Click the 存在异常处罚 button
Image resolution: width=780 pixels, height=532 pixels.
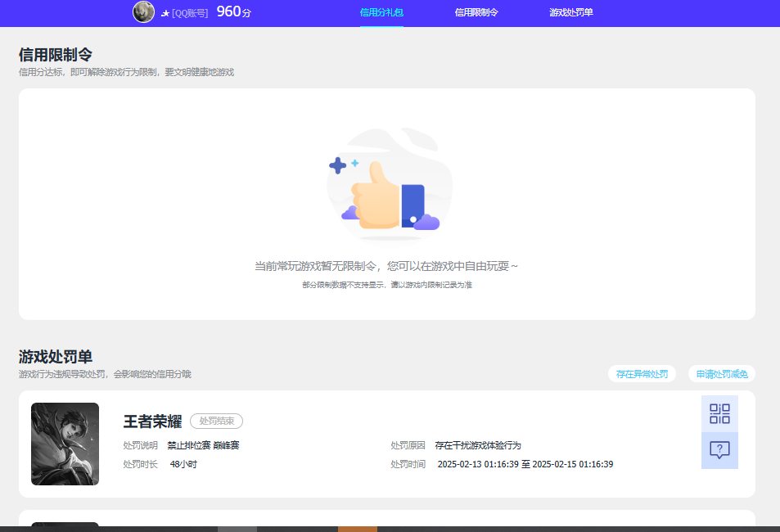pyautogui.click(x=642, y=374)
